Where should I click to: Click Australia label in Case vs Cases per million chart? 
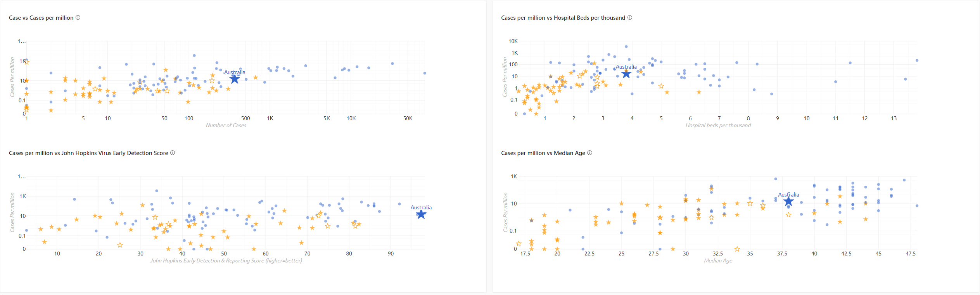click(235, 72)
